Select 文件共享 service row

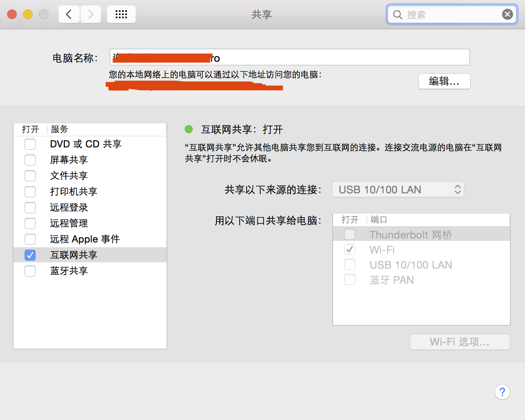(90, 176)
